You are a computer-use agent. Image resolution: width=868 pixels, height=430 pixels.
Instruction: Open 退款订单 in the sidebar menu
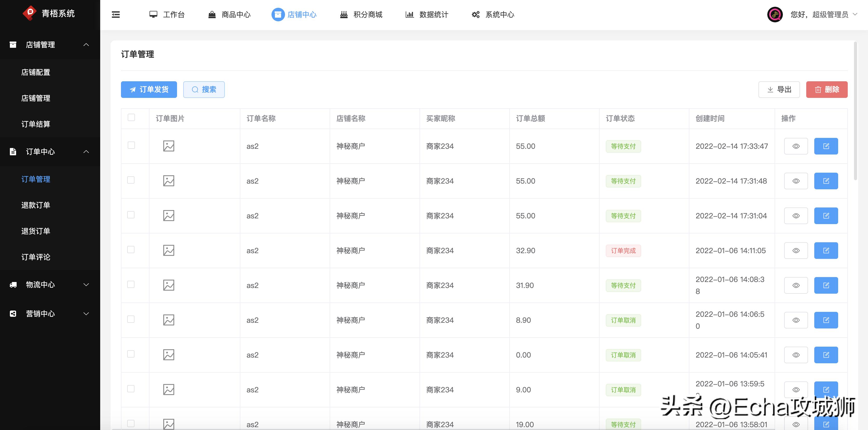point(36,205)
